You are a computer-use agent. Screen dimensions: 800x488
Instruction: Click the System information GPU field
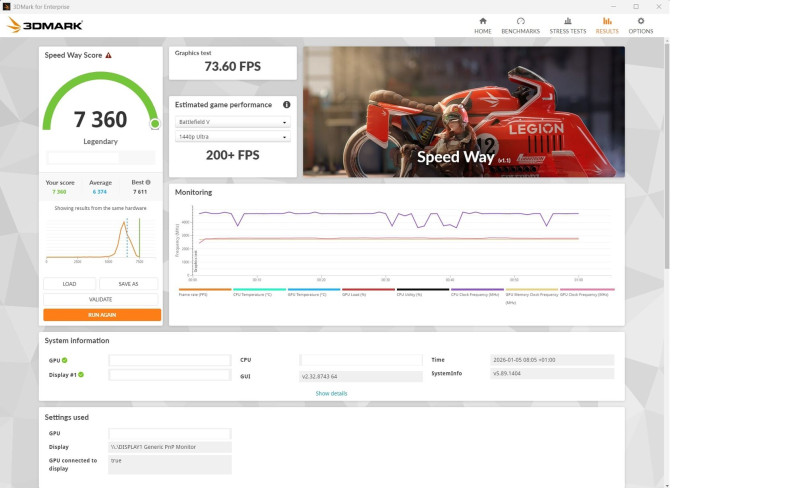click(x=170, y=360)
